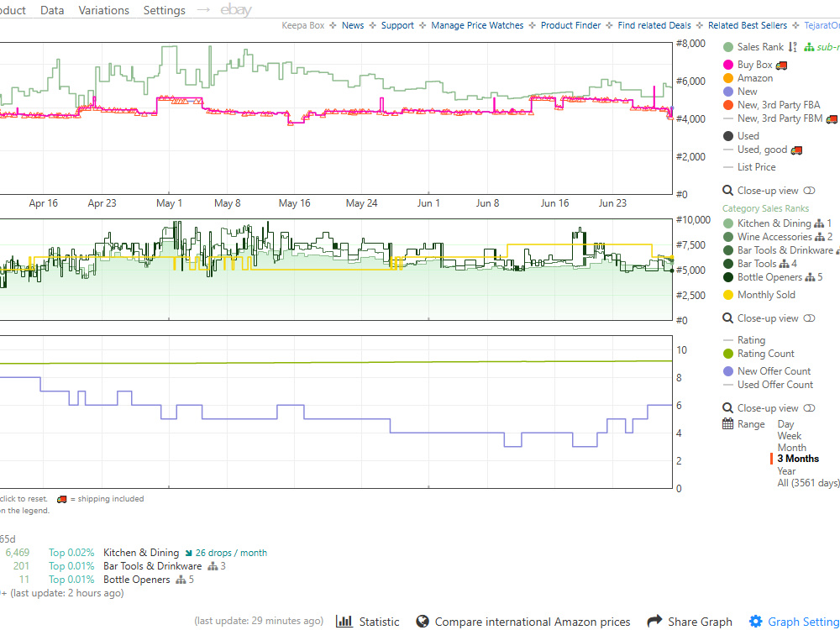Open Product Finder link
This screenshot has width=840, height=630.
570,25
